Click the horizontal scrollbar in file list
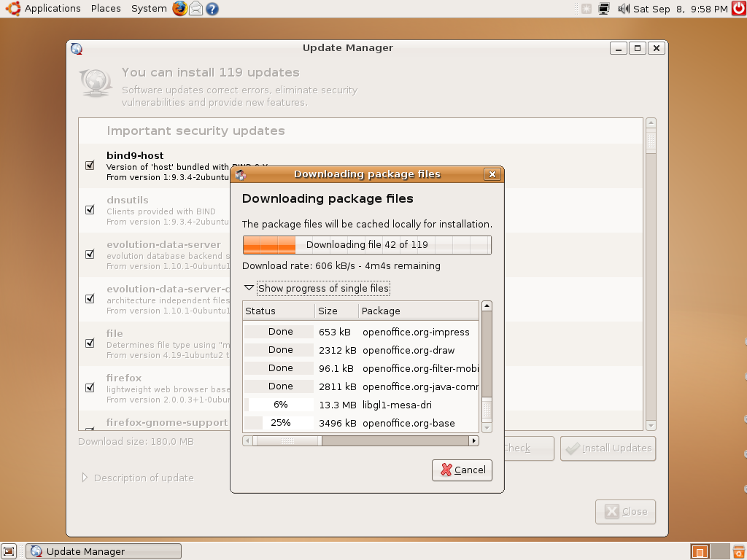This screenshot has height=560, width=747. coord(394,440)
